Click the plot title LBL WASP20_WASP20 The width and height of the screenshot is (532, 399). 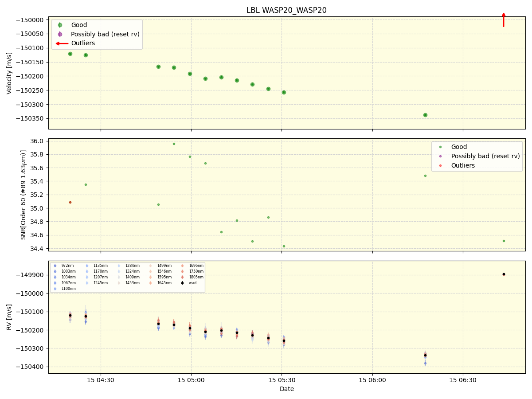click(x=286, y=10)
